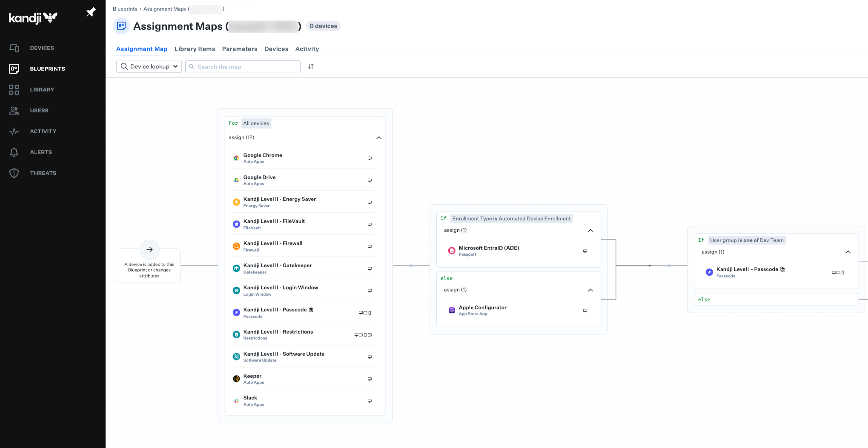Click the pin sidebar icon

click(91, 12)
